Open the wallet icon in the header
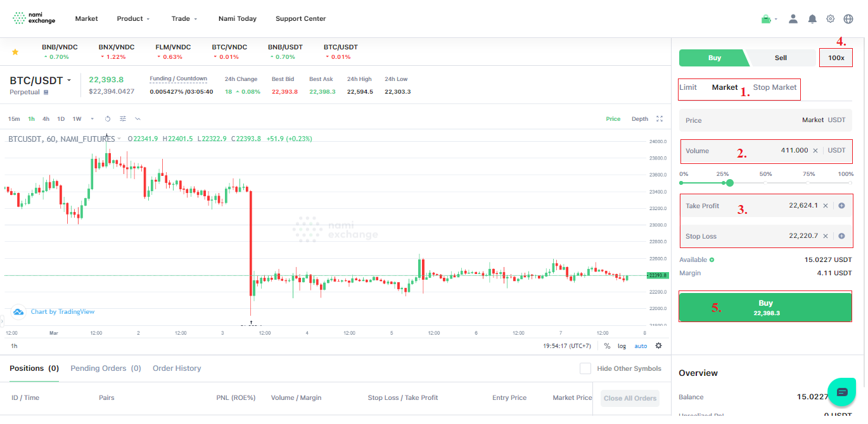The width and height of the screenshot is (868, 424). [766, 19]
